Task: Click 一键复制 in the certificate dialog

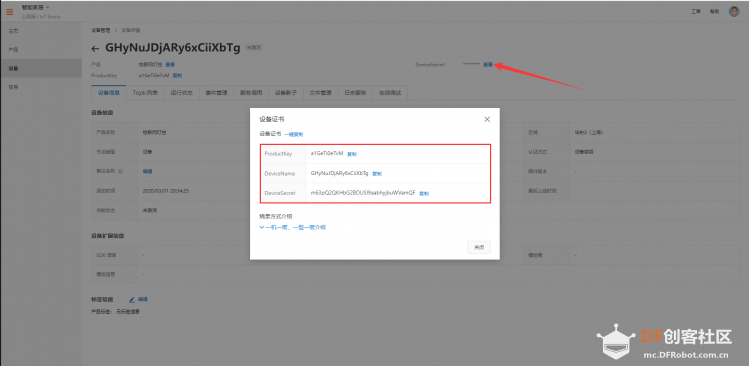Action: click(293, 134)
